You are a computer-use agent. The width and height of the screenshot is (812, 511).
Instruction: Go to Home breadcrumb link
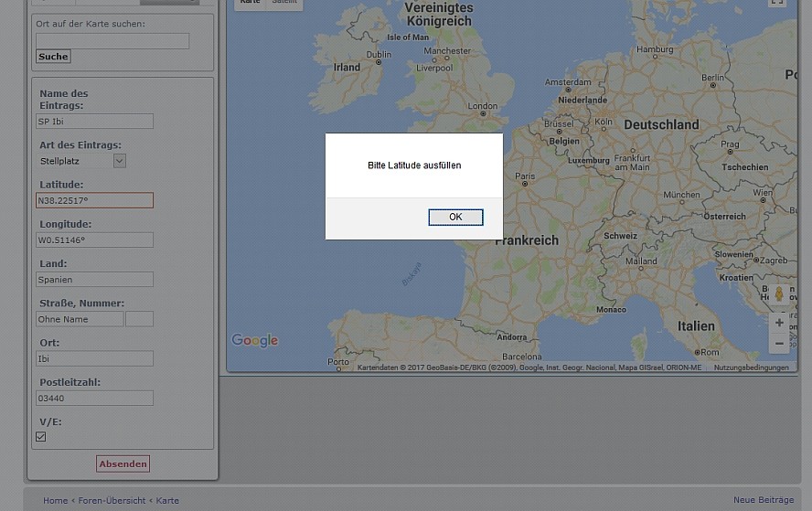coord(56,501)
